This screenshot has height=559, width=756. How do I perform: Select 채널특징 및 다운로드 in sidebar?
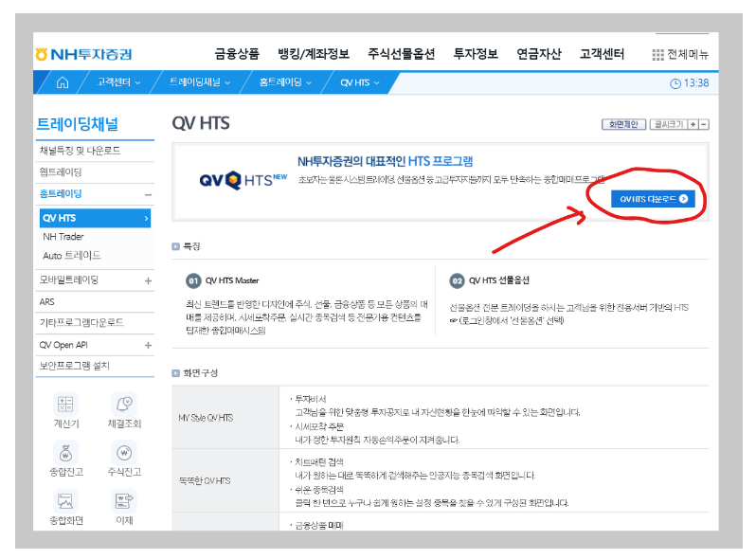click(x=95, y=151)
